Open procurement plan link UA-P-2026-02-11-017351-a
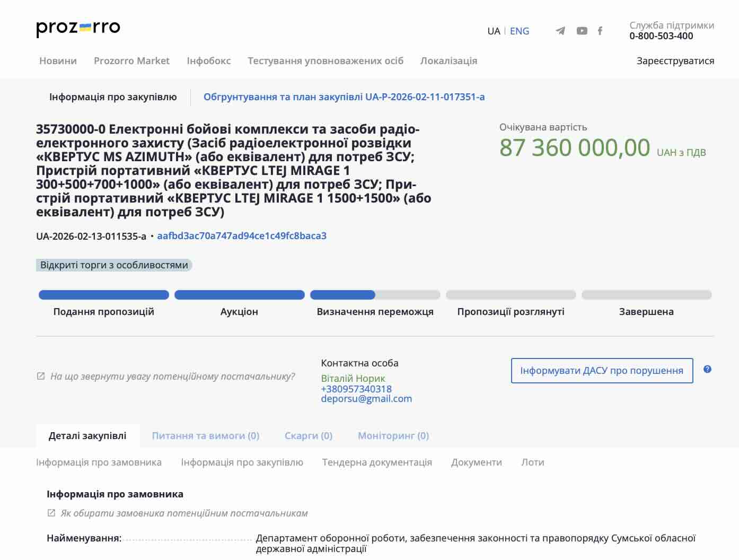This screenshot has width=739, height=560. click(344, 97)
